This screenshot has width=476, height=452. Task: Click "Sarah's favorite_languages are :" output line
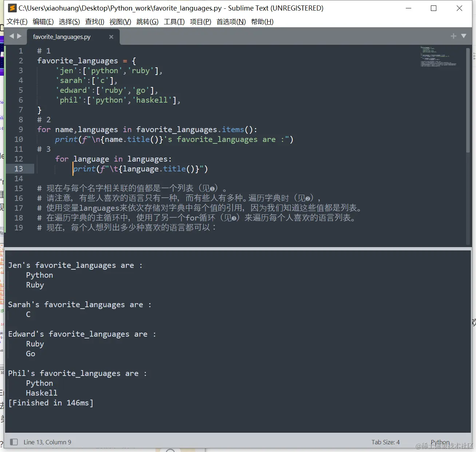(x=80, y=305)
